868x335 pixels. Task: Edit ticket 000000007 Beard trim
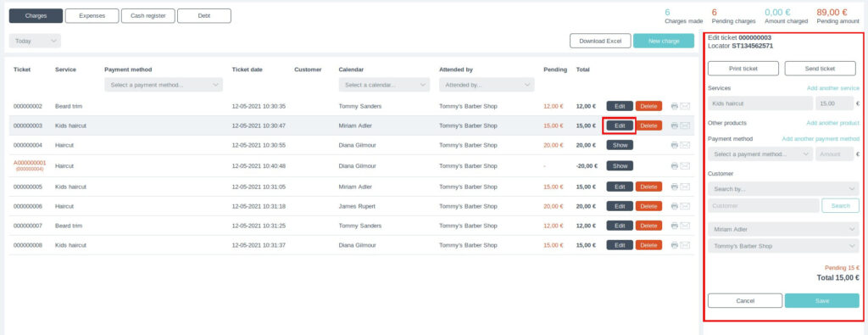point(620,226)
